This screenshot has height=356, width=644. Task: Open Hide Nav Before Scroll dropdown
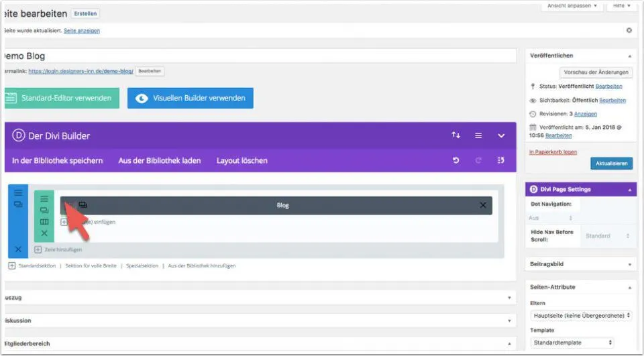(607, 236)
